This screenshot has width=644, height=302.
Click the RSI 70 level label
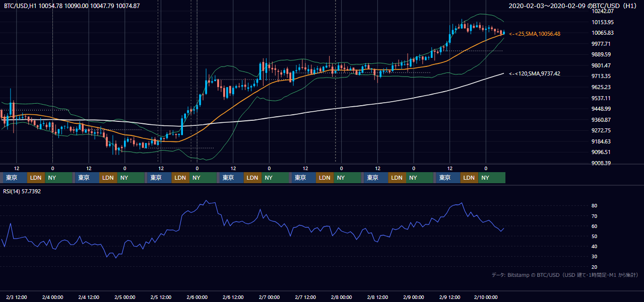(x=595, y=216)
